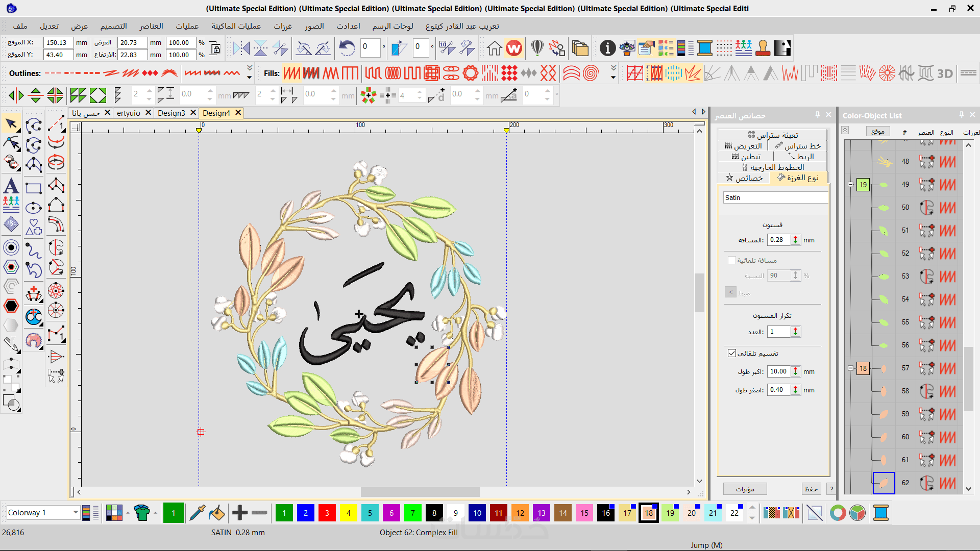Uncheck the automatic split checkbox
Screen dimensions: 980x551
[732, 353]
